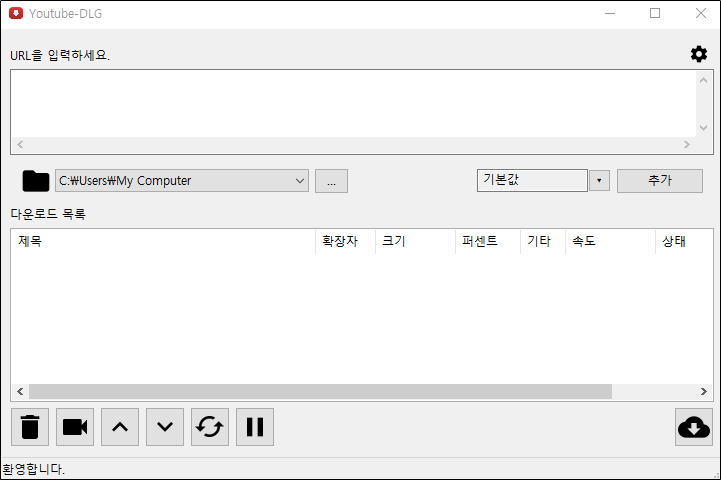Screen dimensions: 721x480
Task: Start download with cloud arrow button
Action: coord(693,427)
